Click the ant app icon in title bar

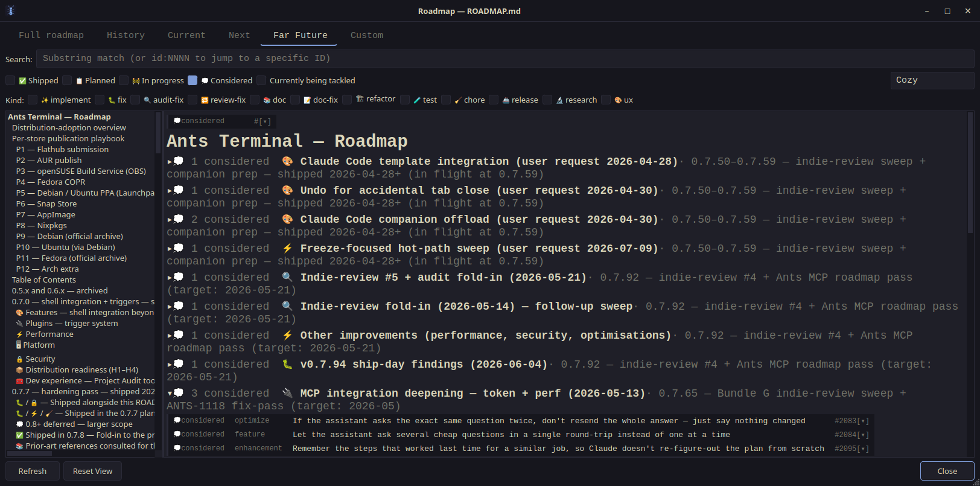[x=10, y=11]
